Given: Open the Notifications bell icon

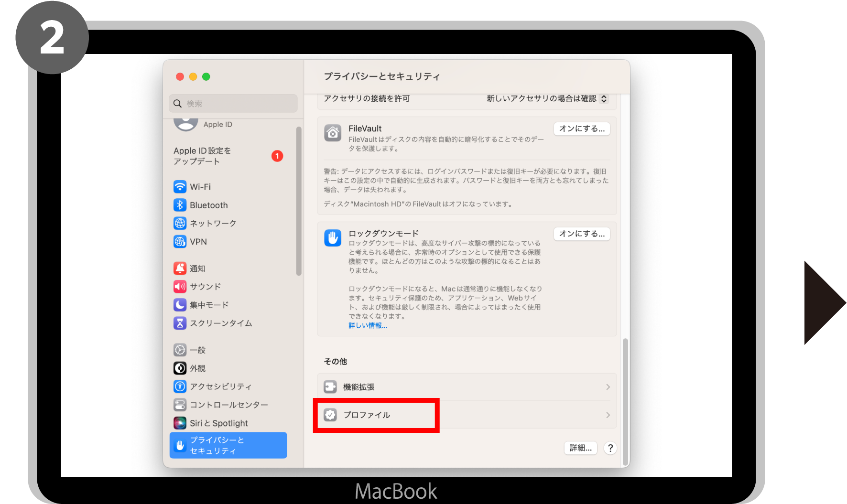Looking at the screenshot, I should [x=180, y=268].
